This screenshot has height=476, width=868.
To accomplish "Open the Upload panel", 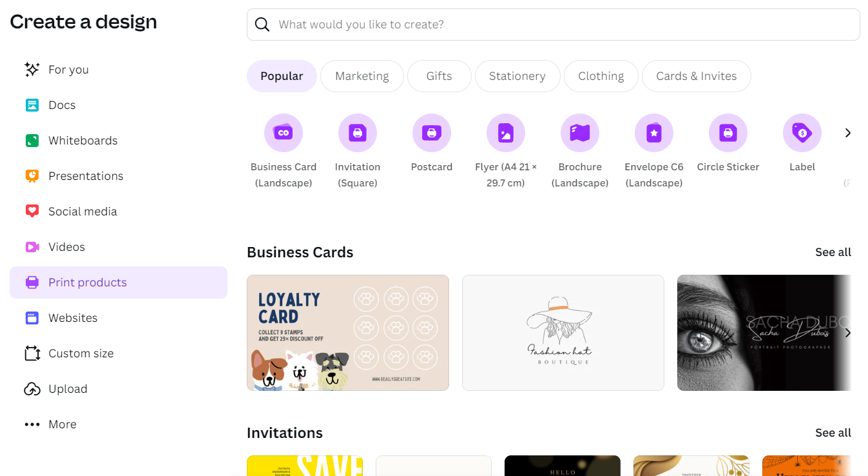I will tap(68, 388).
